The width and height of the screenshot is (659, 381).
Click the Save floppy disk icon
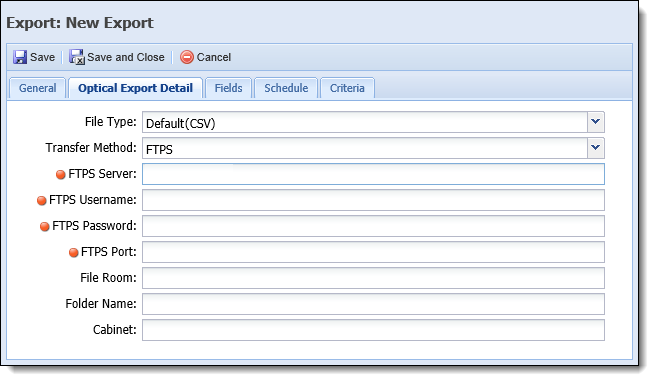20,57
